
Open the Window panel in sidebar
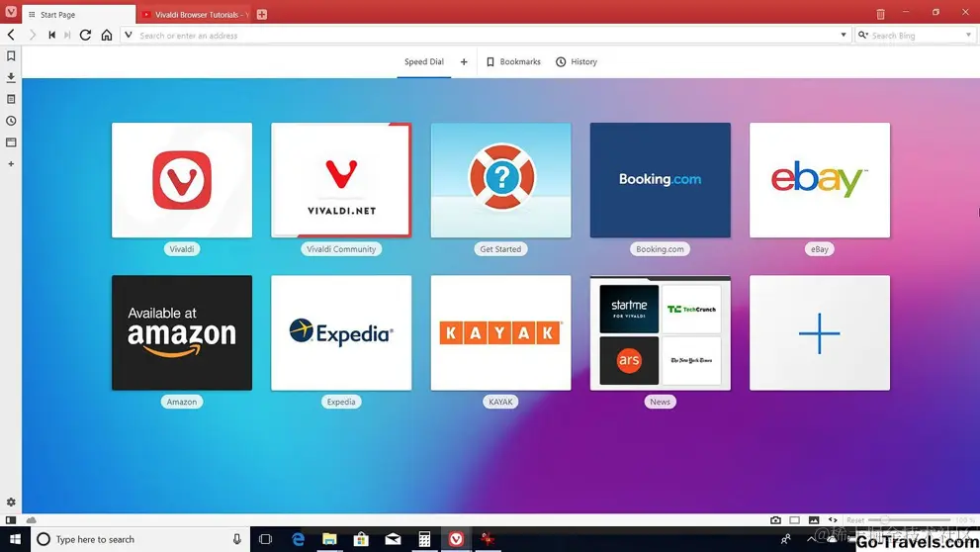click(11, 142)
